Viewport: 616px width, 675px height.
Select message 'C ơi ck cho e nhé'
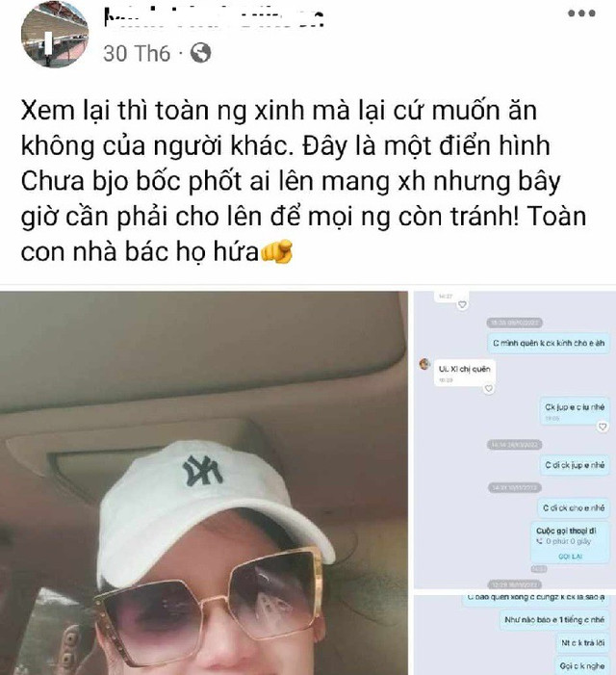coord(574,508)
